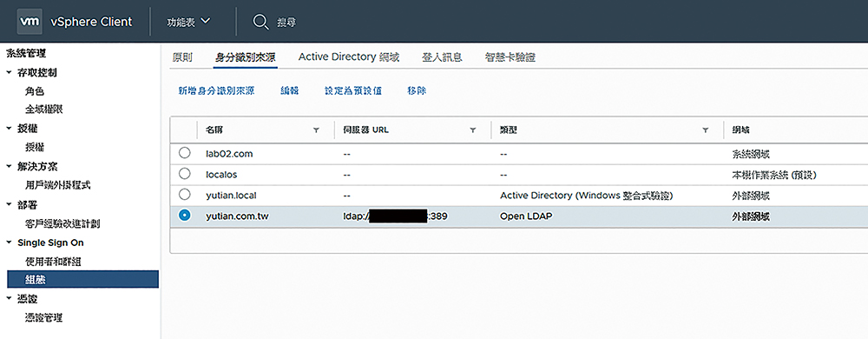
Task: Select the yutian.com.tw radio button
Action: click(x=184, y=216)
